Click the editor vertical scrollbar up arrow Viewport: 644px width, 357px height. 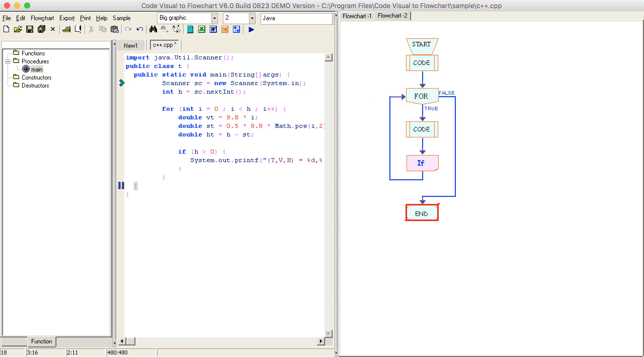[x=328, y=57]
